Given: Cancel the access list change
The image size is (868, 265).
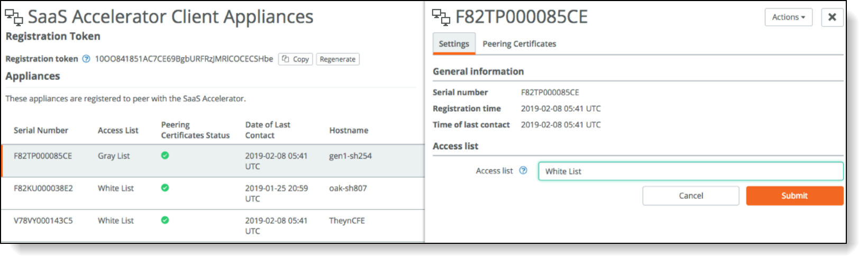Looking at the screenshot, I should pos(691,196).
